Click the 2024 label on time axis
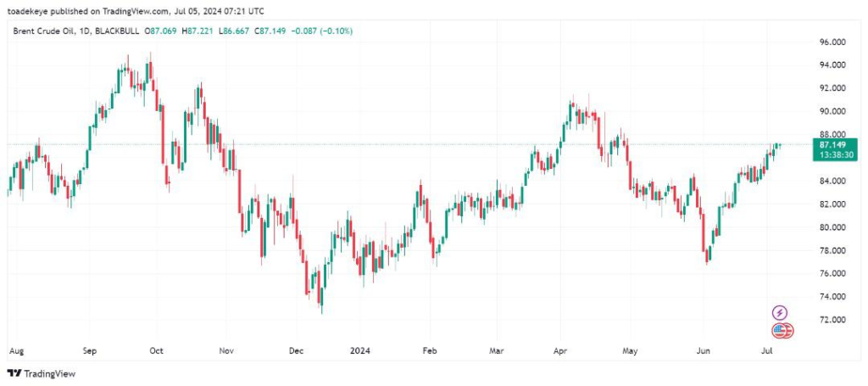The height and width of the screenshot is (386, 868). click(x=359, y=350)
